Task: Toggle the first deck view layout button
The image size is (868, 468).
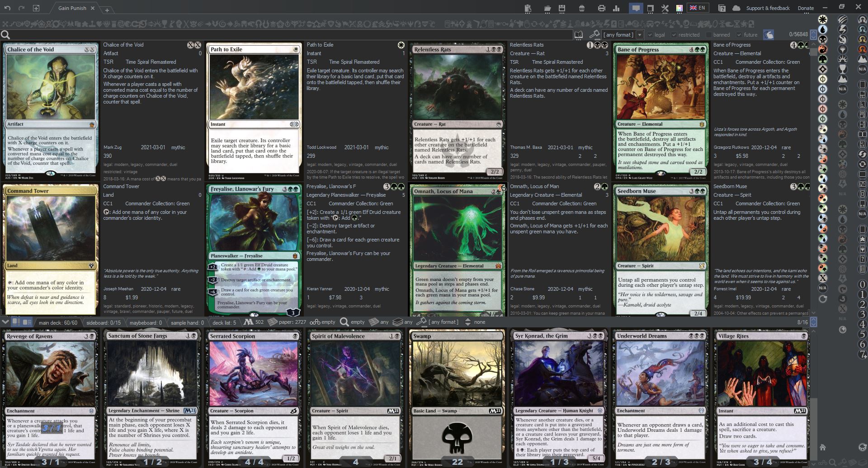Action: pos(16,322)
